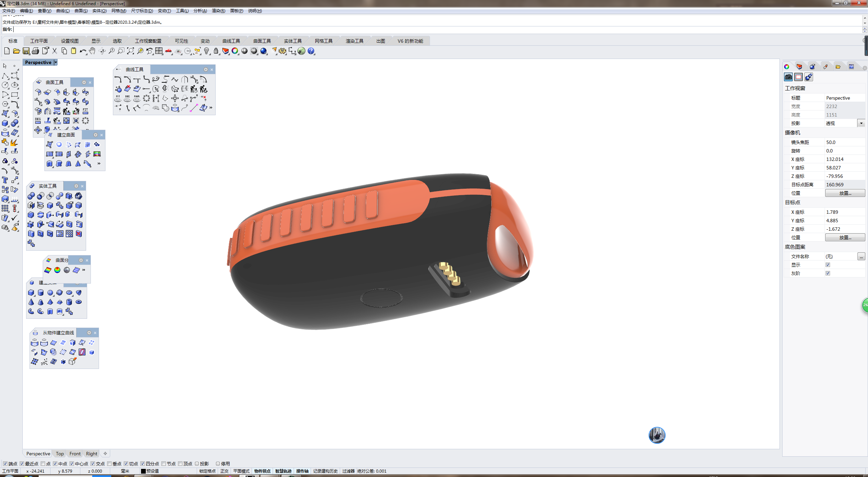Click the 文件名称 browse ellipsis button
Screen dimensions: 868x477
(x=861, y=256)
